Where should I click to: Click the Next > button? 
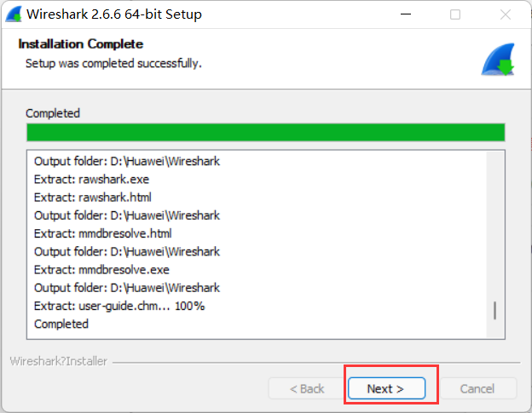click(x=386, y=388)
